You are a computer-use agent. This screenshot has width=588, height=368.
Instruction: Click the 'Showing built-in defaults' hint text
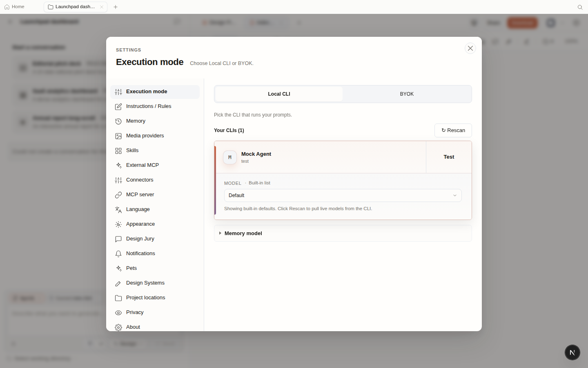click(x=298, y=209)
